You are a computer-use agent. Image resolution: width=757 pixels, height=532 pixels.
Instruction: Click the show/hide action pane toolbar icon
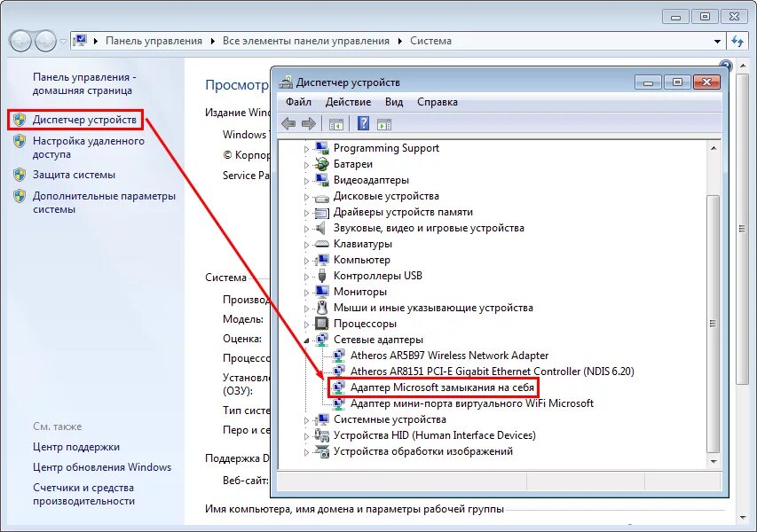[x=384, y=124]
